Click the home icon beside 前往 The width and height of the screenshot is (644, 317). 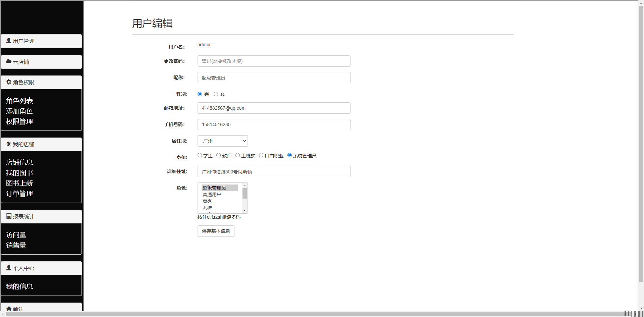(x=9, y=309)
